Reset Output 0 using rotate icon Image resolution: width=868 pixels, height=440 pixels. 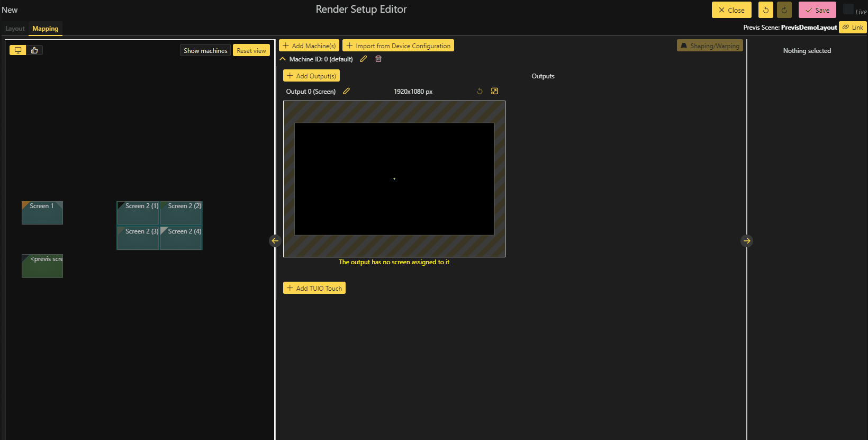(480, 91)
